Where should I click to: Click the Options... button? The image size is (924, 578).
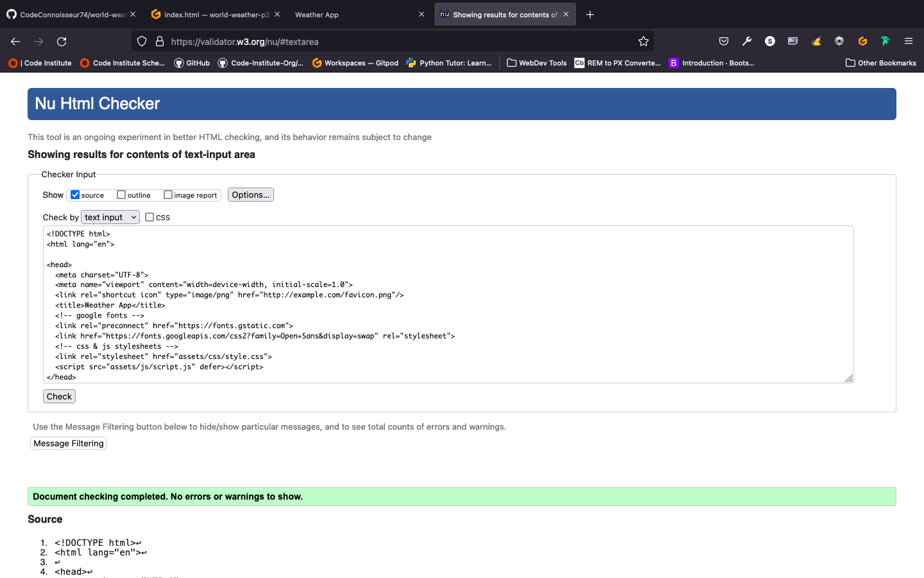(251, 195)
